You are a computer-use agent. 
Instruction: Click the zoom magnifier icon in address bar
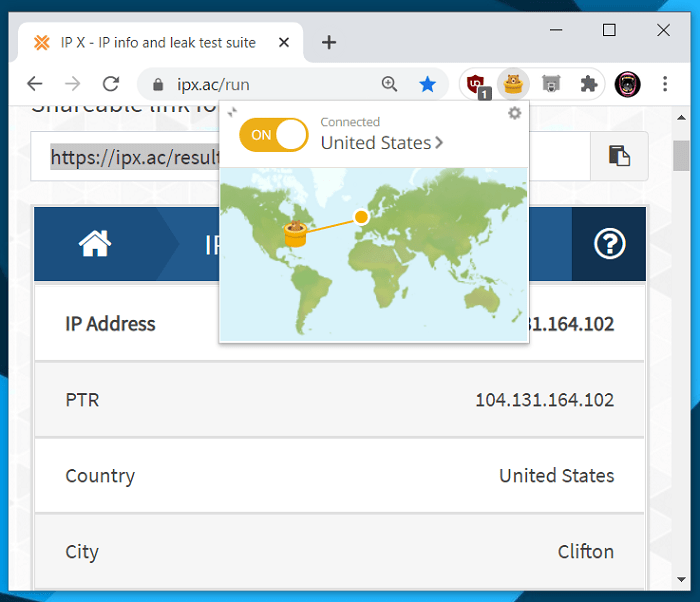[389, 84]
